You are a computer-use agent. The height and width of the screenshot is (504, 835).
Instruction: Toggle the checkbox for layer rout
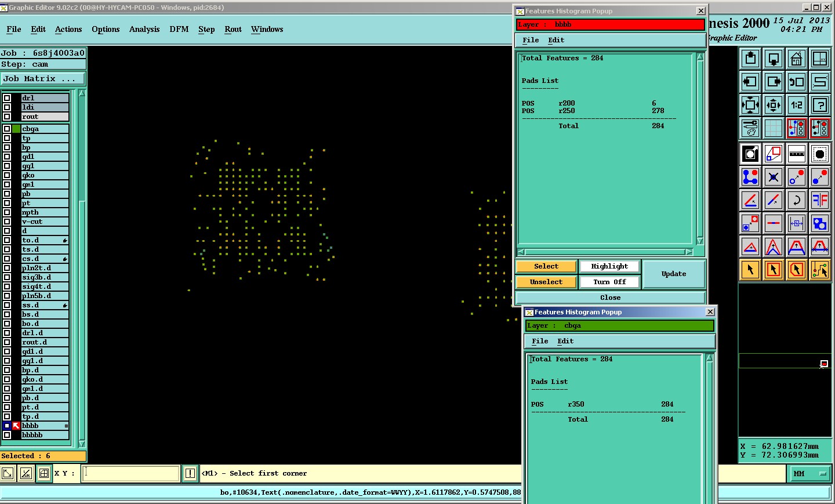click(x=7, y=117)
